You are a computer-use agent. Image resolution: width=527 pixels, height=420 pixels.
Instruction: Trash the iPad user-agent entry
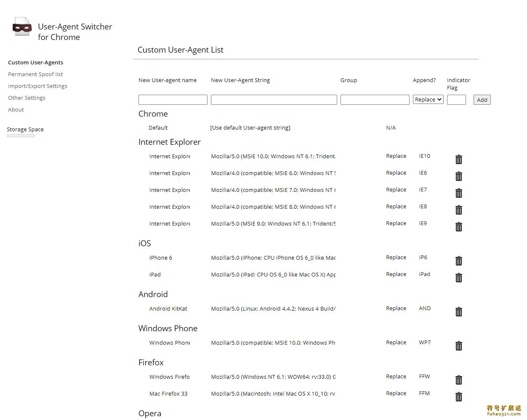coord(459,278)
